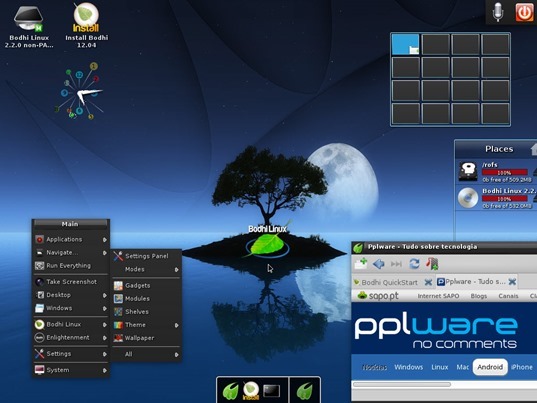The width and height of the screenshot is (537, 403).
Task: Expand the All submenu arrow
Action: (x=177, y=355)
